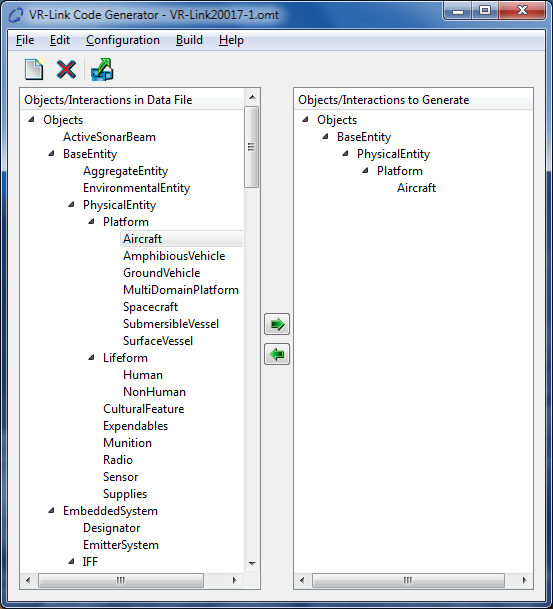Select AggregateEntity in the tree
Image resolution: width=553 pixels, height=609 pixels.
point(125,171)
